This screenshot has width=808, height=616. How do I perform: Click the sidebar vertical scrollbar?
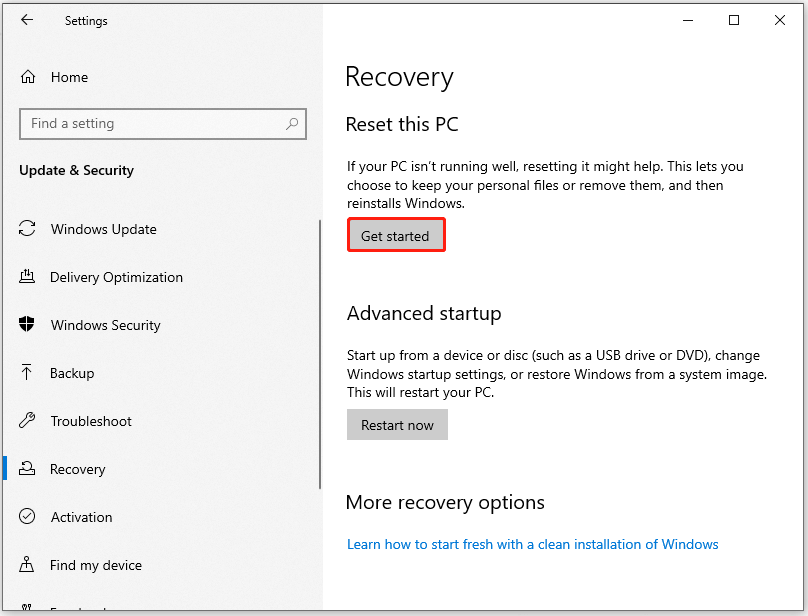pos(320,350)
